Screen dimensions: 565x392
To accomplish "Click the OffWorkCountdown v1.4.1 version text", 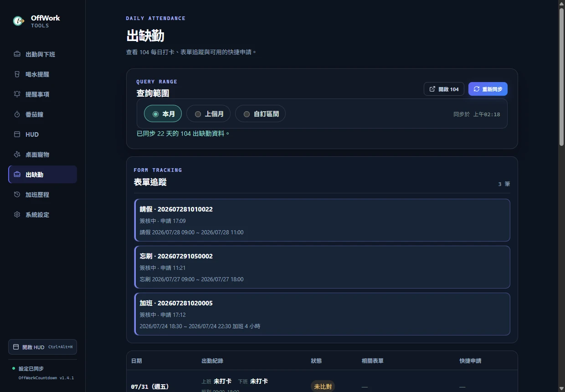I will coord(46,378).
